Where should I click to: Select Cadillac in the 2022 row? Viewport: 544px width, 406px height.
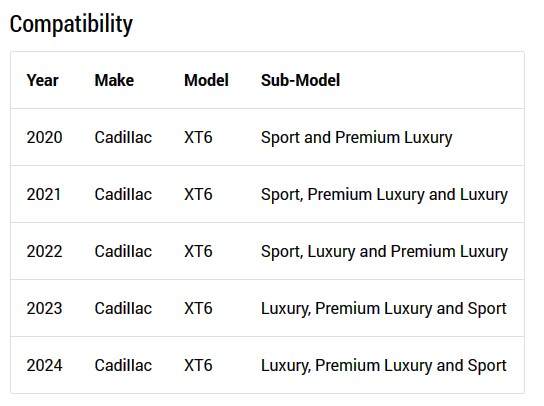pyautogui.click(x=123, y=251)
